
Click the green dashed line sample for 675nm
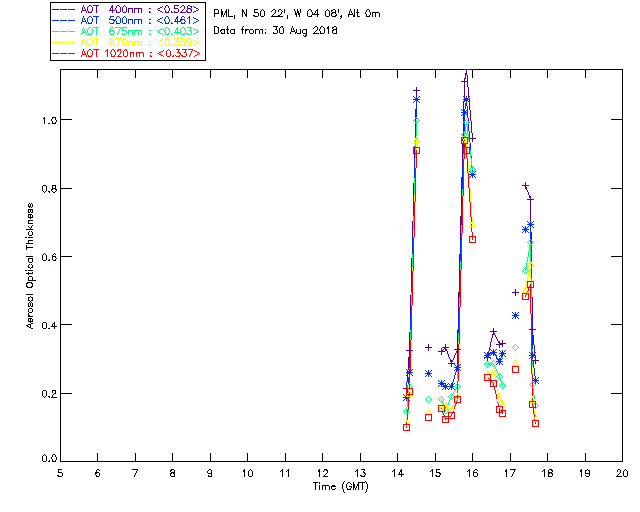click(64, 31)
